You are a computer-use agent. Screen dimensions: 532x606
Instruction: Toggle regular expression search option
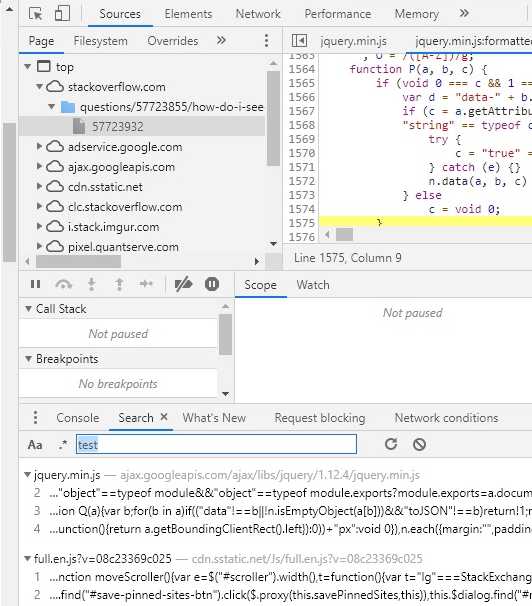coord(63,444)
